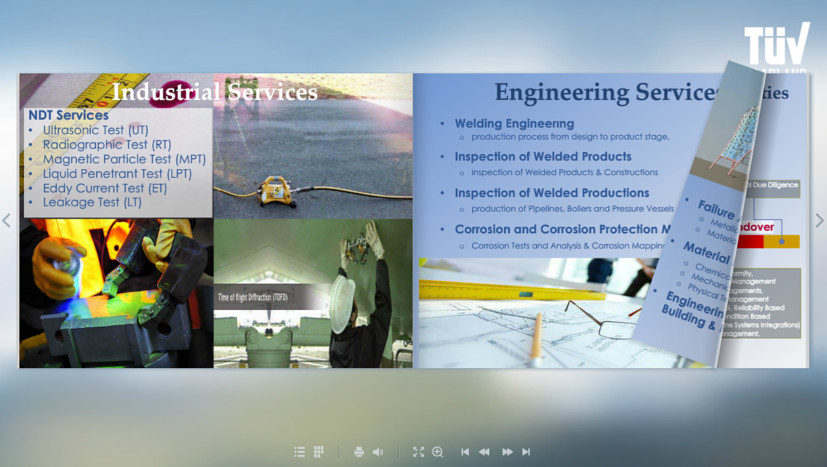The height and width of the screenshot is (467, 827).
Task: Show the page thumbnails grid
Action: point(319,452)
